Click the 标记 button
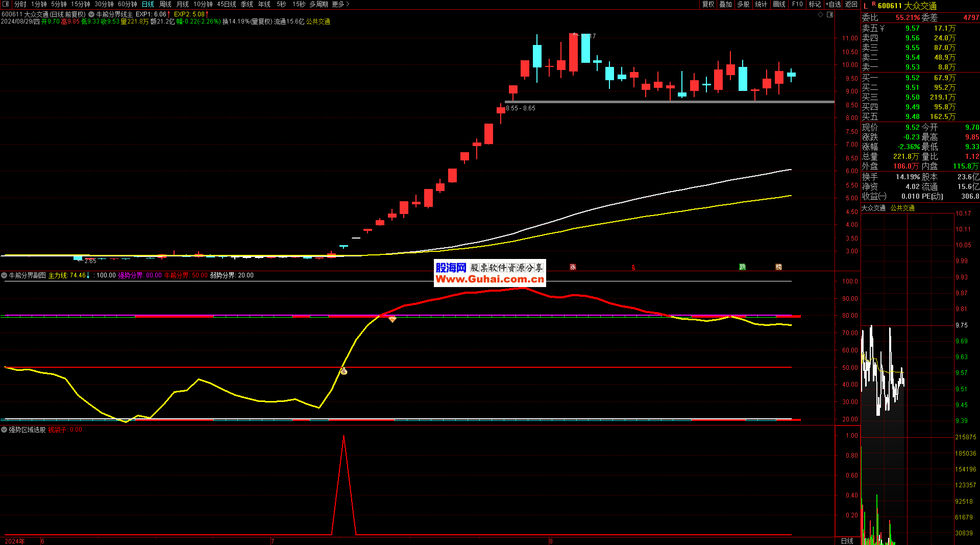 (x=815, y=4)
